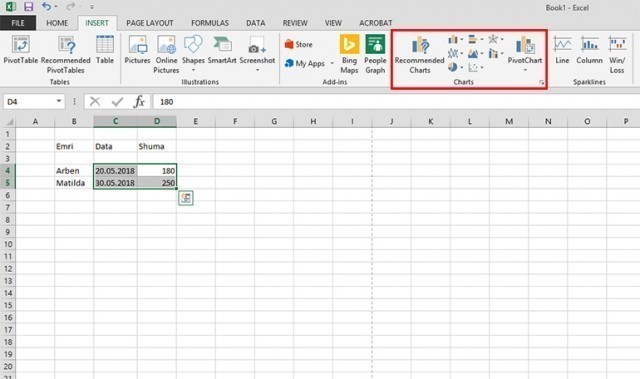Switch to the ACROBAT tab
Viewport: 640px width, 379px height.
(376, 23)
